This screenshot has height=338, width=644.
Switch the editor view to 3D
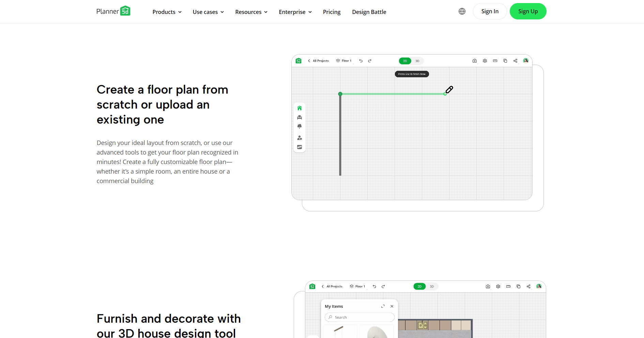pyautogui.click(x=417, y=61)
